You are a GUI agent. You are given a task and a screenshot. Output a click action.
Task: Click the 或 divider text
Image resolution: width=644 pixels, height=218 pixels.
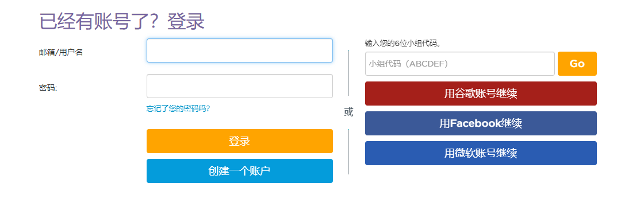(x=348, y=112)
